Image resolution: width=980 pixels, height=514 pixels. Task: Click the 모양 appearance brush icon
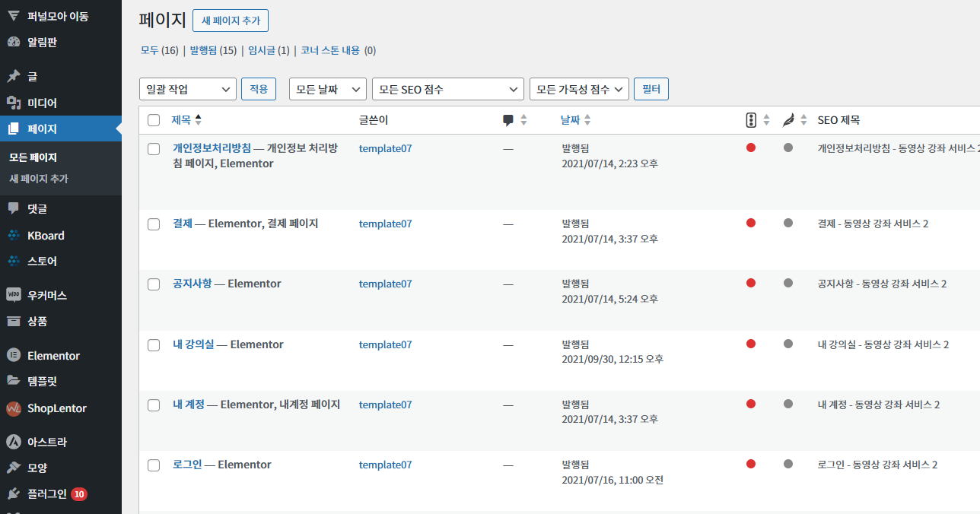13,468
